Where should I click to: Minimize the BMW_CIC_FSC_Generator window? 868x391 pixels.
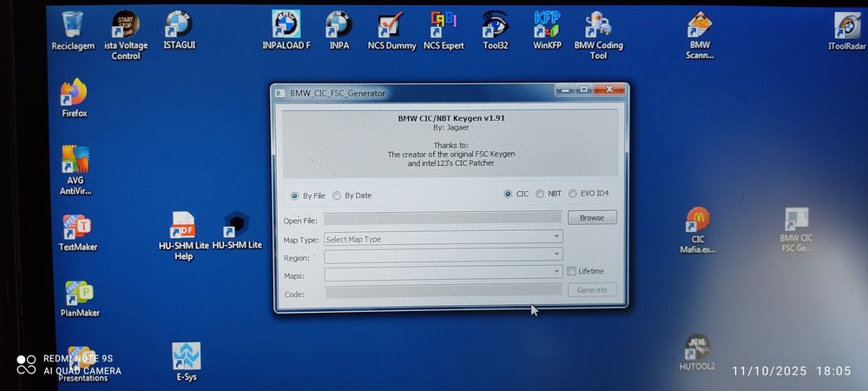tap(565, 89)
